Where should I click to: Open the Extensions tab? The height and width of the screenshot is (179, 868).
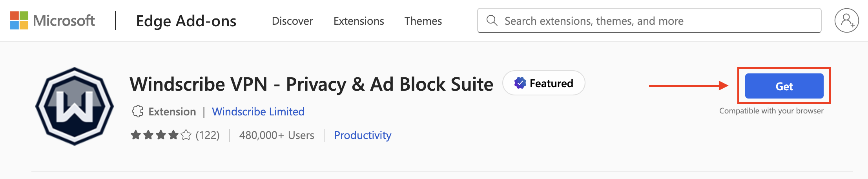[359, 21]
